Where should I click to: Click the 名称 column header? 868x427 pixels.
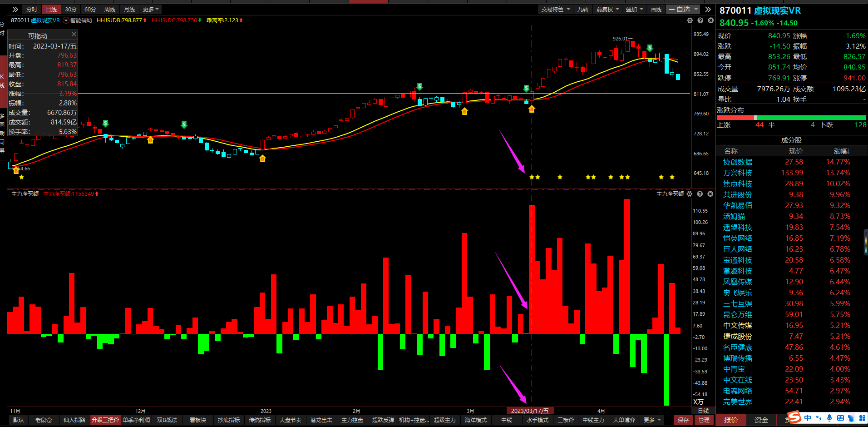pos(731,151)
